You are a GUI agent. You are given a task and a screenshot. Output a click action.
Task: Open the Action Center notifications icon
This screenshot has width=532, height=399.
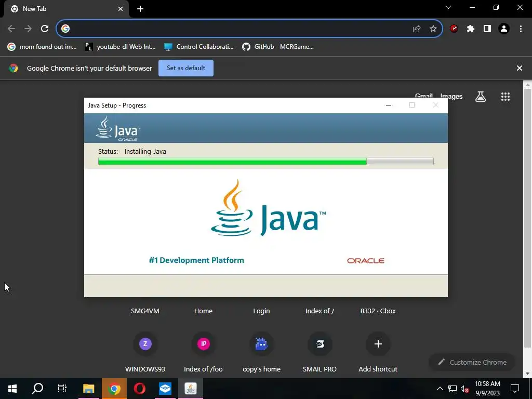tap(515, 389)
